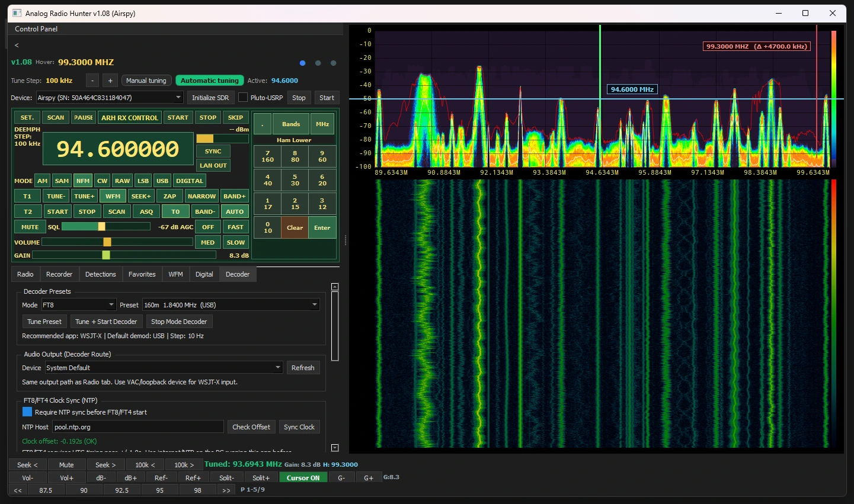This screenshot has height=504, width=854.
Task: Click the SYNC button
Action: (213, 151)
